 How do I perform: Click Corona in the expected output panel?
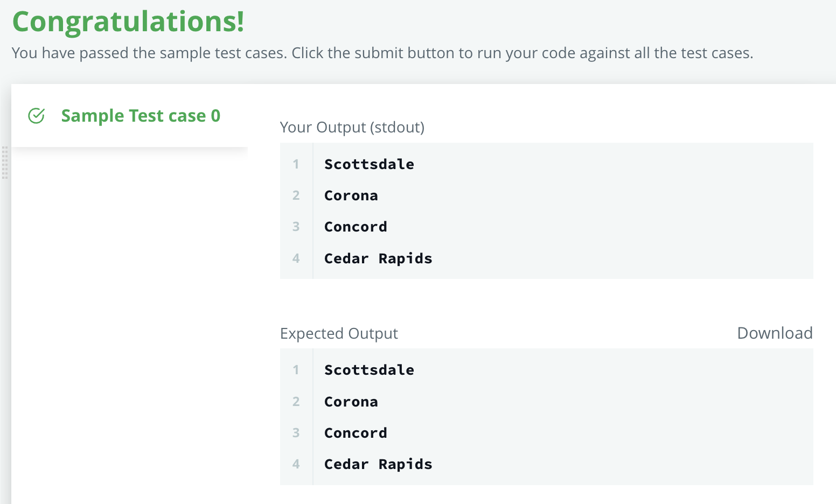click(x=351, y=402)
